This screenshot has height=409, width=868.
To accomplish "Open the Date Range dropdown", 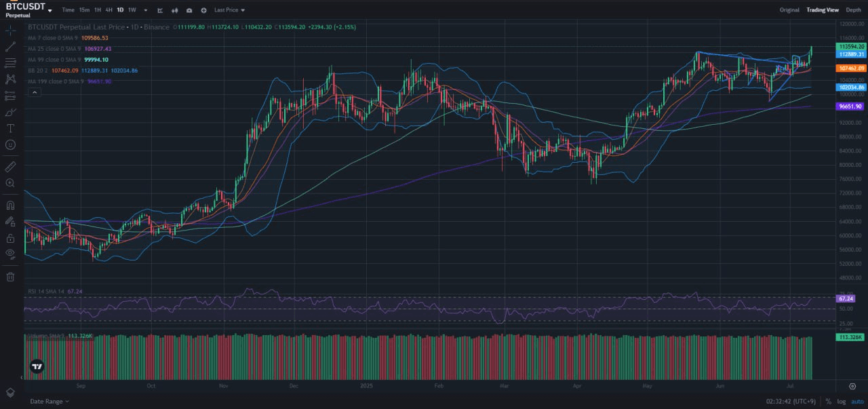I will coord(50,402).
